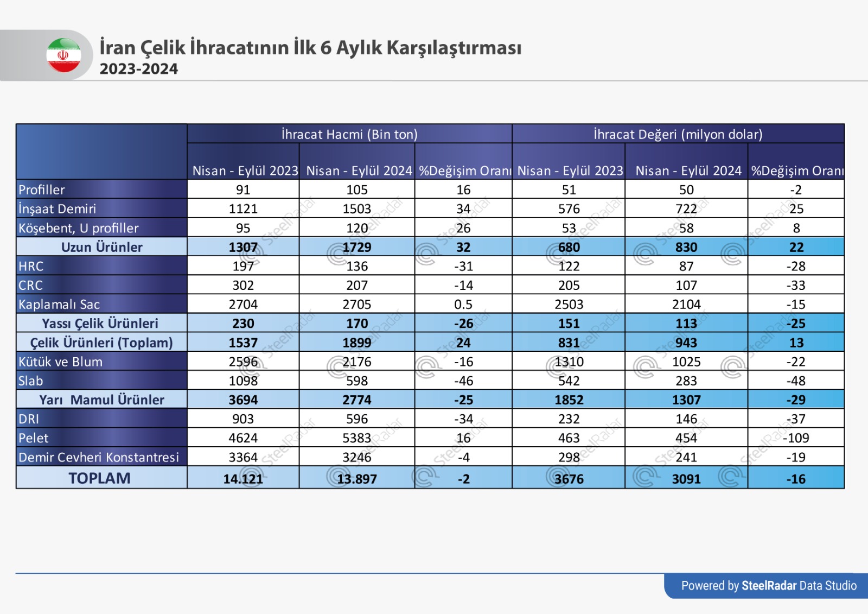868x614 pixels.
Task: Click the 2023-2024 subtitle
Action: click(x=139, y=69)
